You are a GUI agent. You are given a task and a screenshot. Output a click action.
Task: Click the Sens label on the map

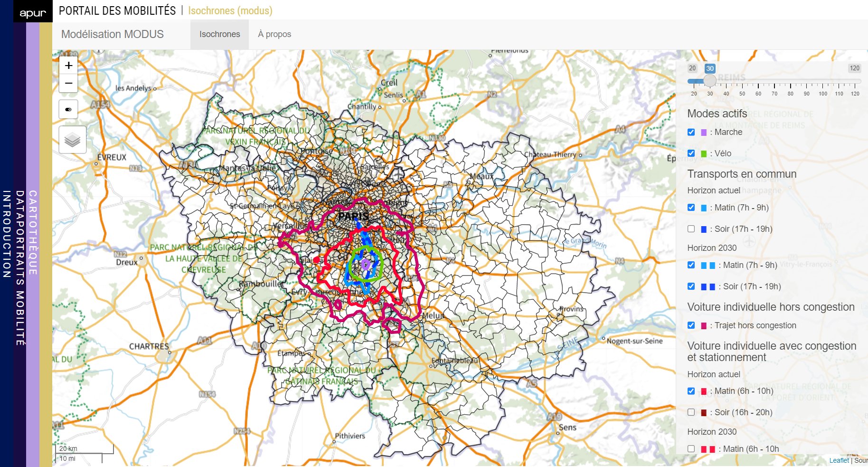tap(567, 427)
